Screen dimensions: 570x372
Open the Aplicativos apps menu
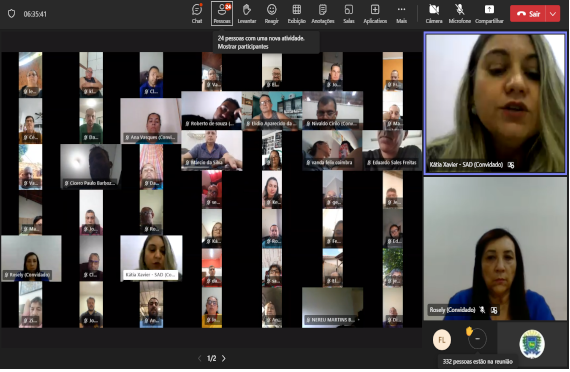coord(375,13)
